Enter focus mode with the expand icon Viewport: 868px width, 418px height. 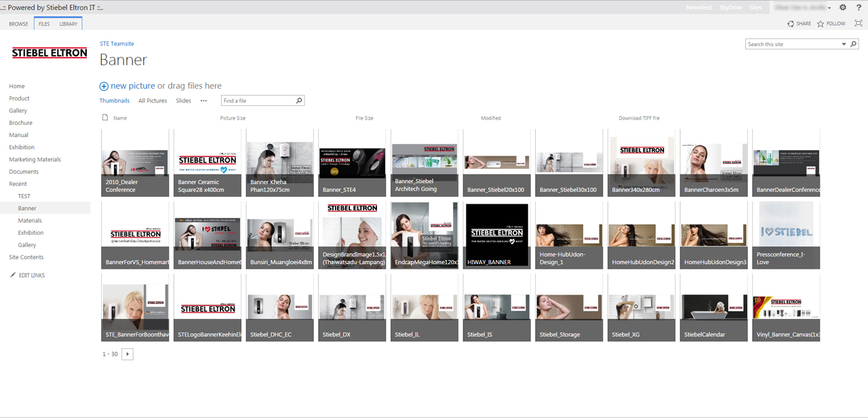[858, 22]
